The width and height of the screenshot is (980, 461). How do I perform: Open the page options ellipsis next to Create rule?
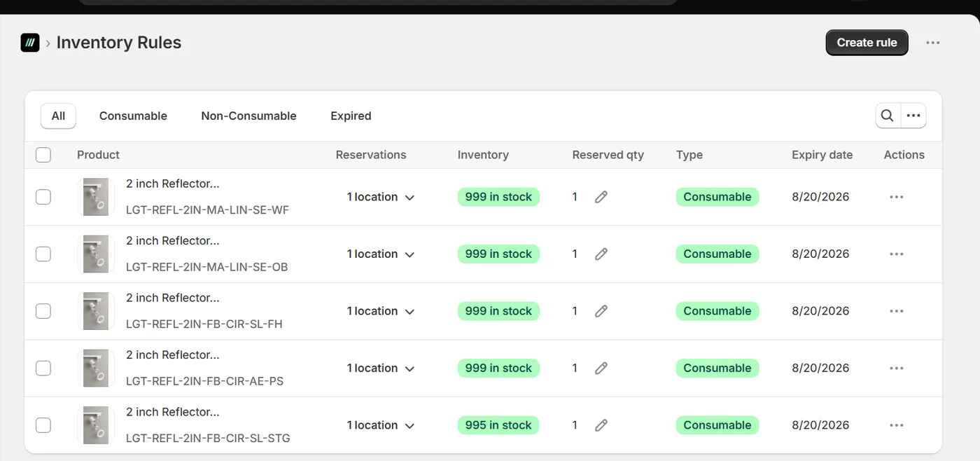pos(932,43)
